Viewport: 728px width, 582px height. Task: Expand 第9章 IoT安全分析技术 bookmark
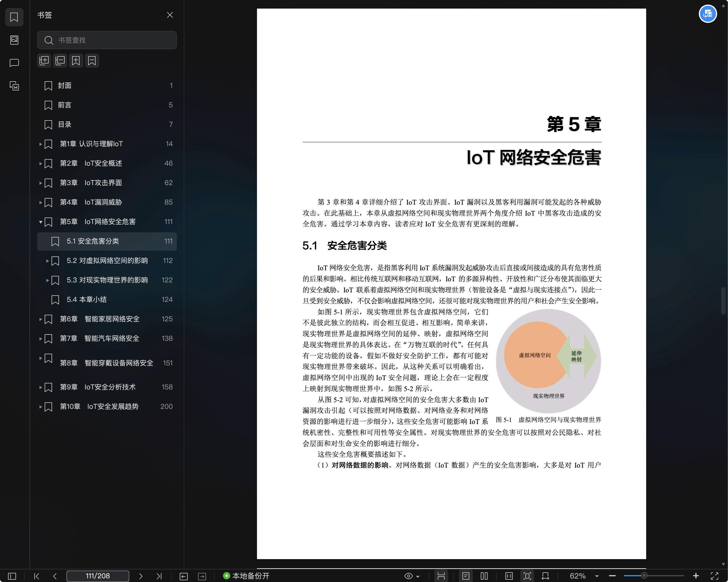coord(41,387)
